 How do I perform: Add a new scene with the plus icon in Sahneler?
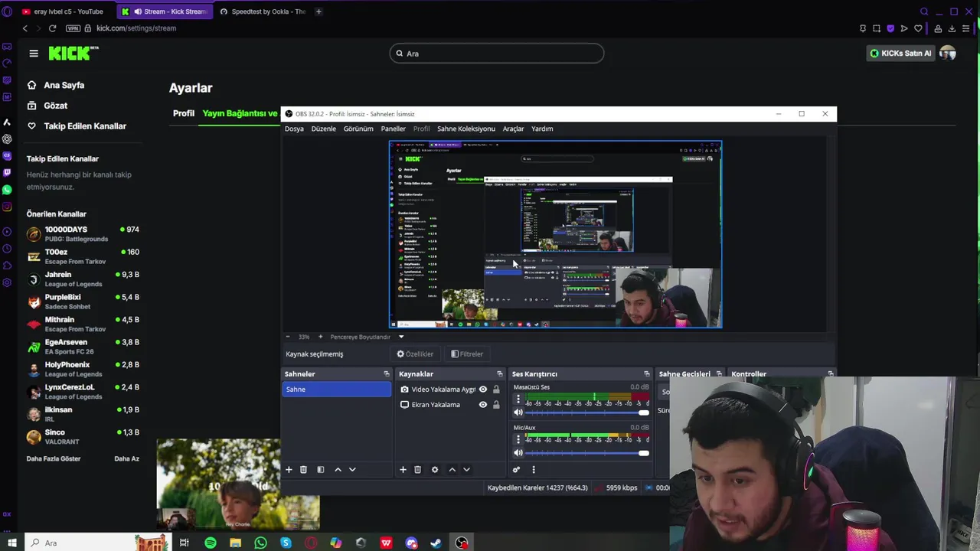click(289, 469)
